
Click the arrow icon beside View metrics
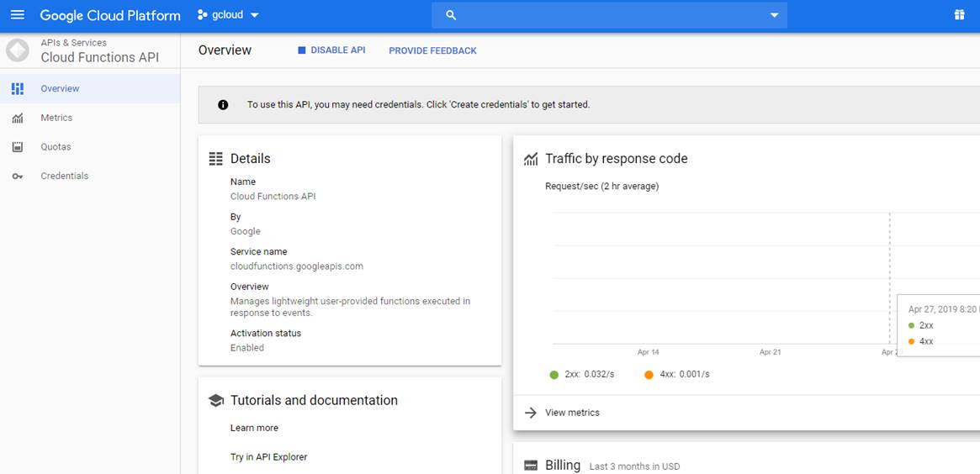tap(531, 413)
